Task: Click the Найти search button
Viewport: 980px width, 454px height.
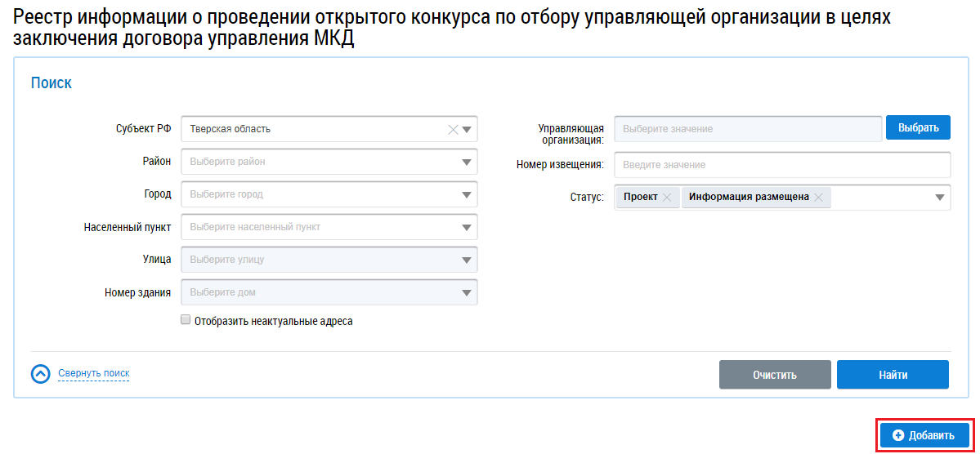Action: point(893,375)
